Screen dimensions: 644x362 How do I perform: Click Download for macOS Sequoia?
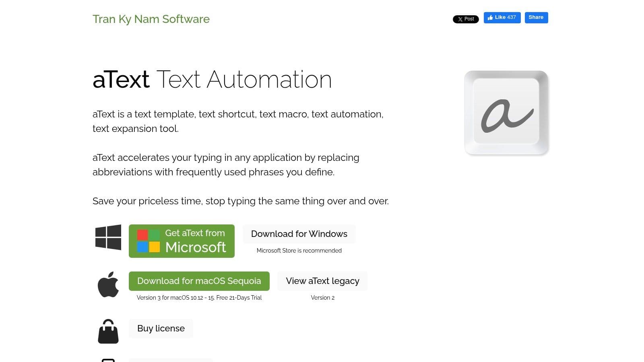[x=199, y=281]
